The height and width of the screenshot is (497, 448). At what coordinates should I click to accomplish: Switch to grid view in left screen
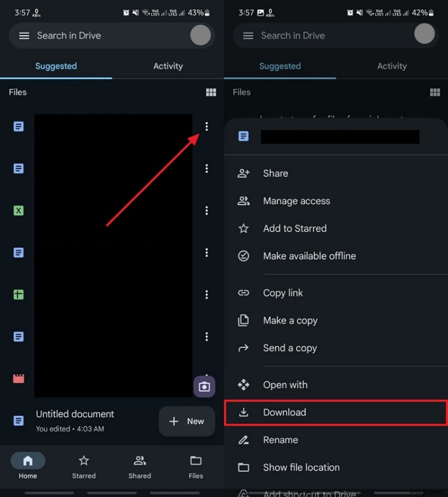[x=211, y=92]
